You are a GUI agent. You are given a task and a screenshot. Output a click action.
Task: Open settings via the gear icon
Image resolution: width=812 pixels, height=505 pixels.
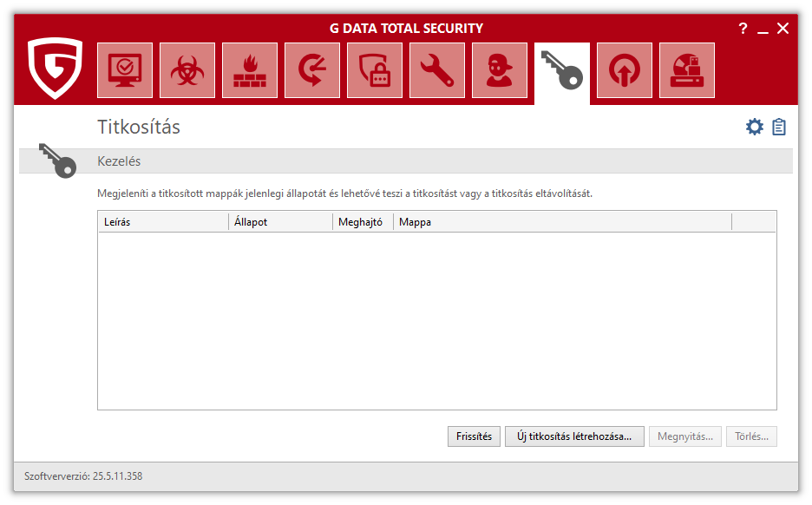[x=755, y=127]
